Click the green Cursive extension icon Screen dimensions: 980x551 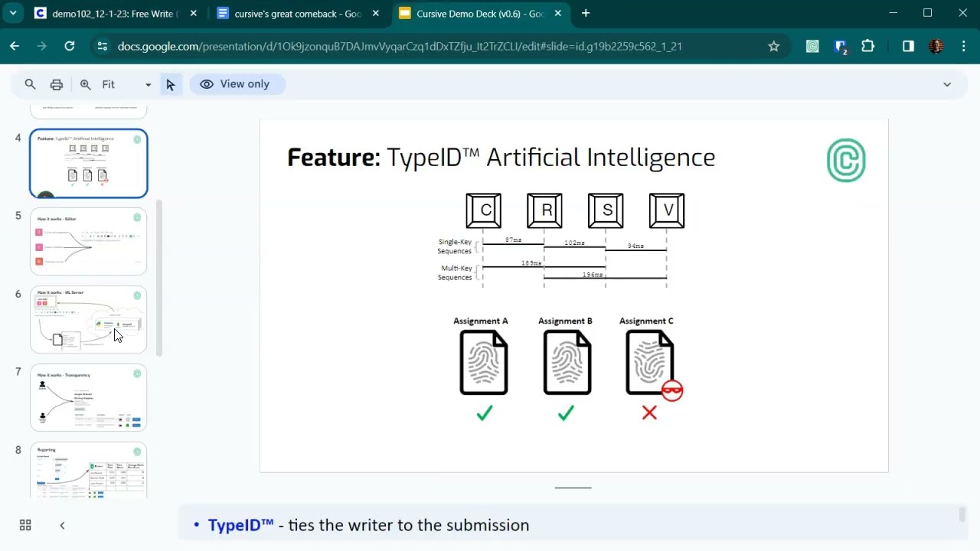812,46
